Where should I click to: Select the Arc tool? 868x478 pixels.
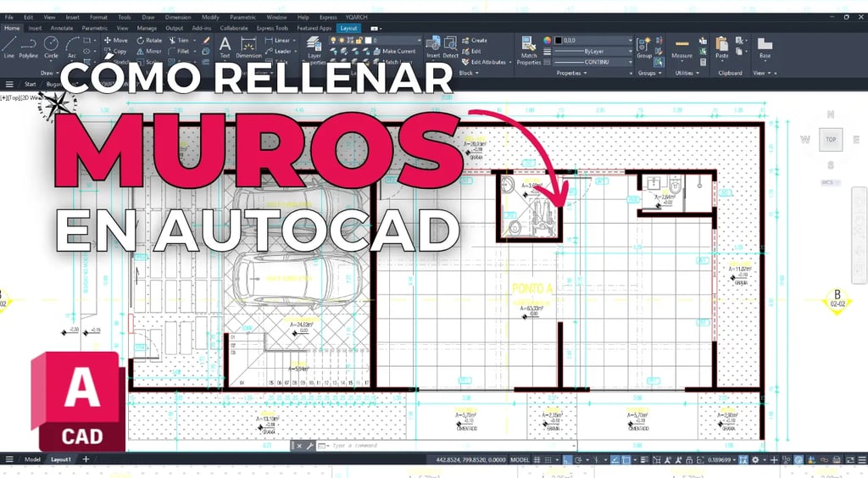point(72,47)
